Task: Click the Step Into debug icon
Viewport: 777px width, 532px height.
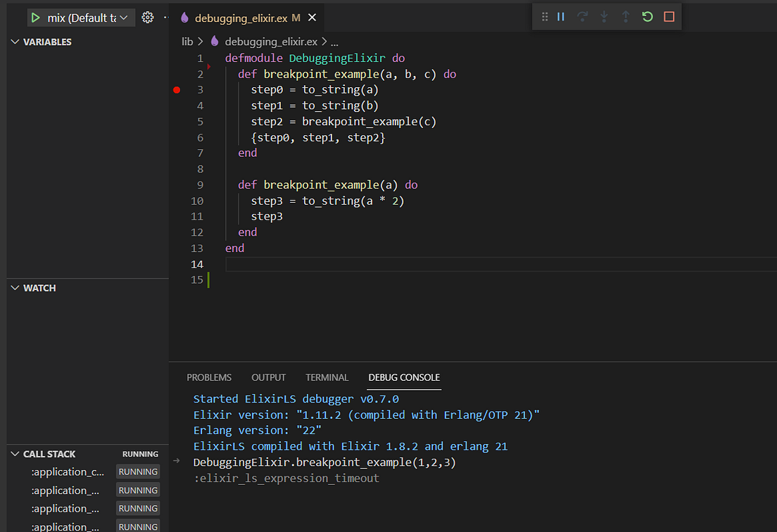Action: (604, 15)
